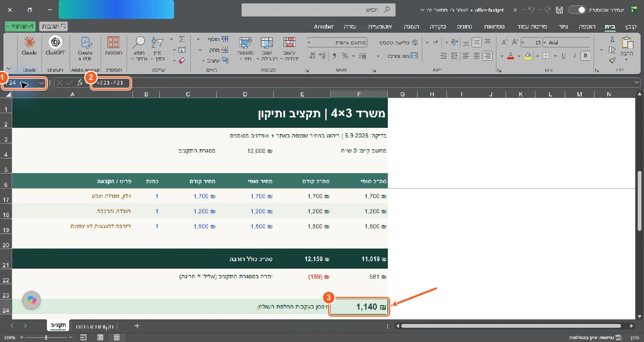Open Sort and Filter (מיין וסנן)
Viewport: 644px width, 342px height.
point(157,49)
